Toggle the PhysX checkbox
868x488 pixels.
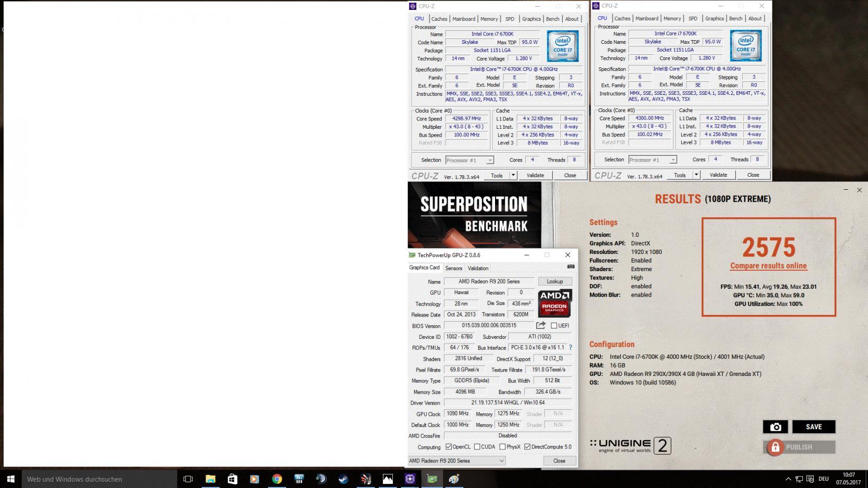(502, 447)
